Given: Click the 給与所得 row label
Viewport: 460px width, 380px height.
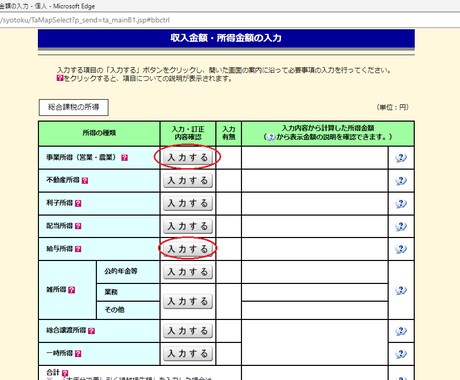Looking at the screenshot, I should (59, 249).
